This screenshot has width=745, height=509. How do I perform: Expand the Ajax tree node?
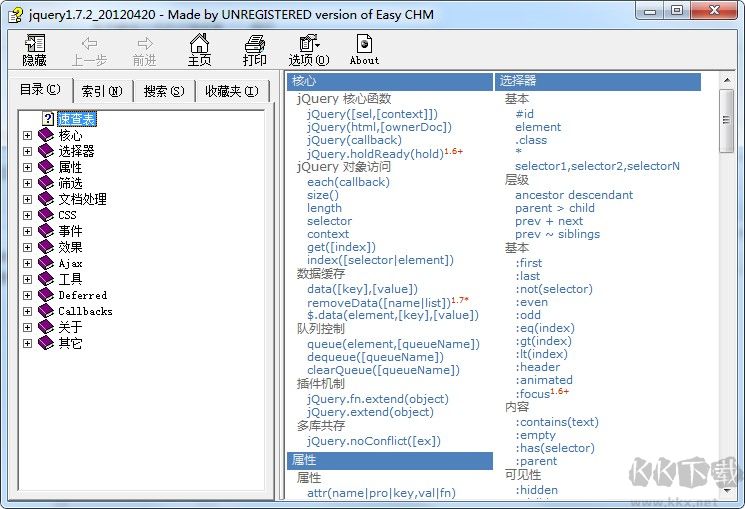(28, 263)
